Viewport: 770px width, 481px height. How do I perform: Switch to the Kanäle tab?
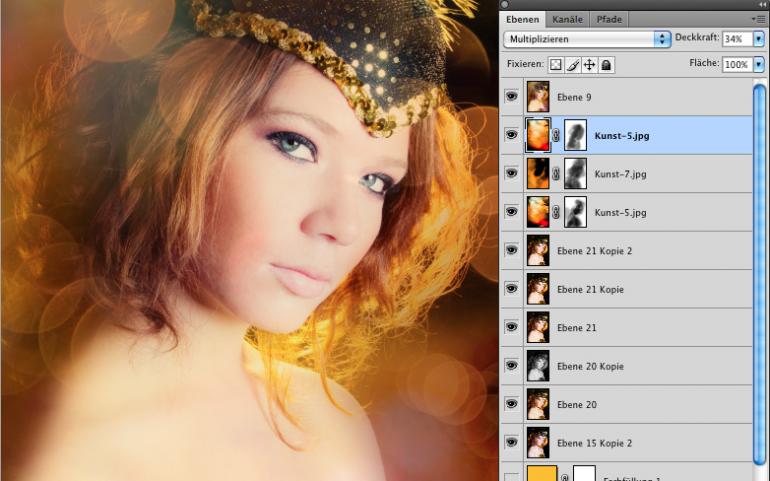567,19
